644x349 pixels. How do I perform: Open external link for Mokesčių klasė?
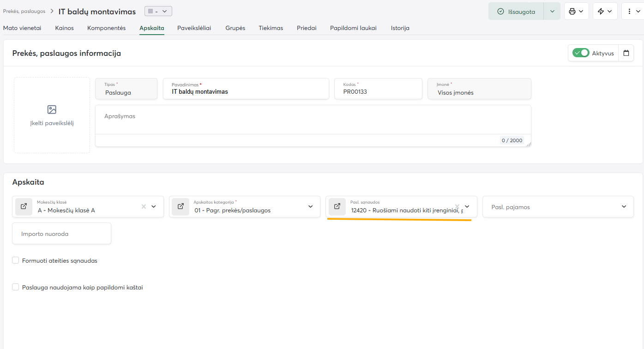tap(24, 207)
